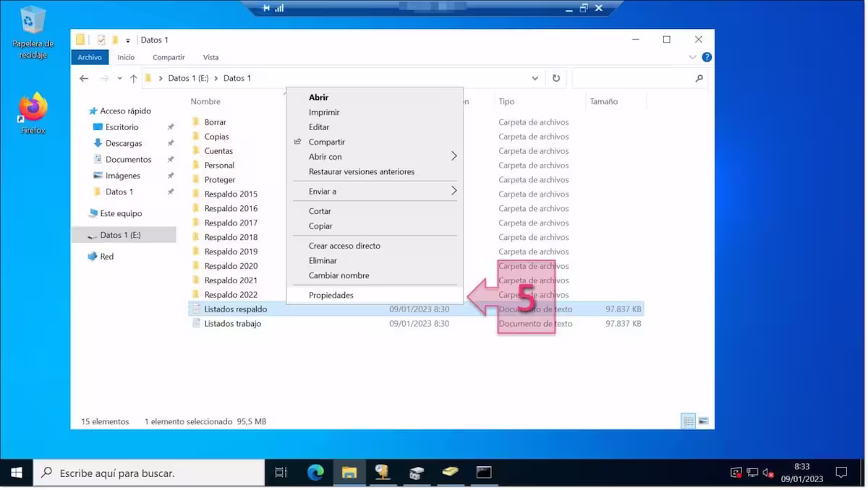Screen dimensions: 868x490
Task: Click the taskbar clock showing 8:33
Action: tap(802, 473)
